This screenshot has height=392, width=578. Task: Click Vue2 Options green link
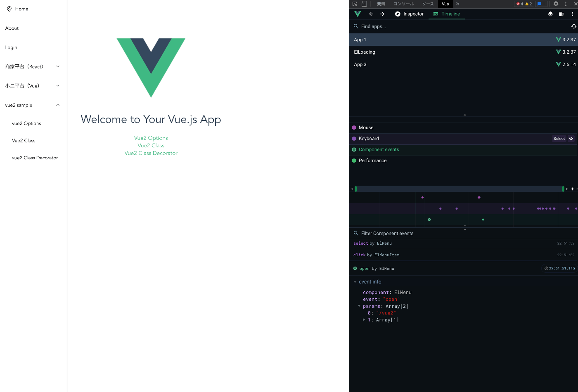click(x=151, y=138)
